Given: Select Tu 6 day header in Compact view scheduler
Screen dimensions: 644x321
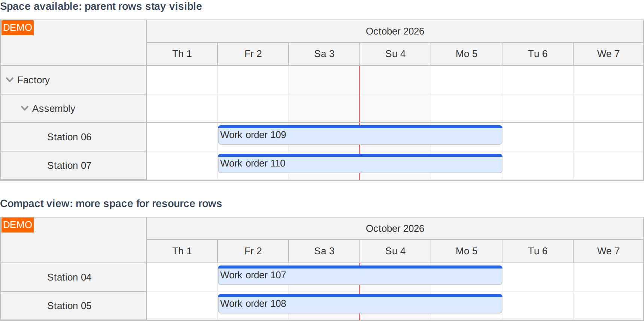Looking at the screenshot, I should click(x=538, y=251).
